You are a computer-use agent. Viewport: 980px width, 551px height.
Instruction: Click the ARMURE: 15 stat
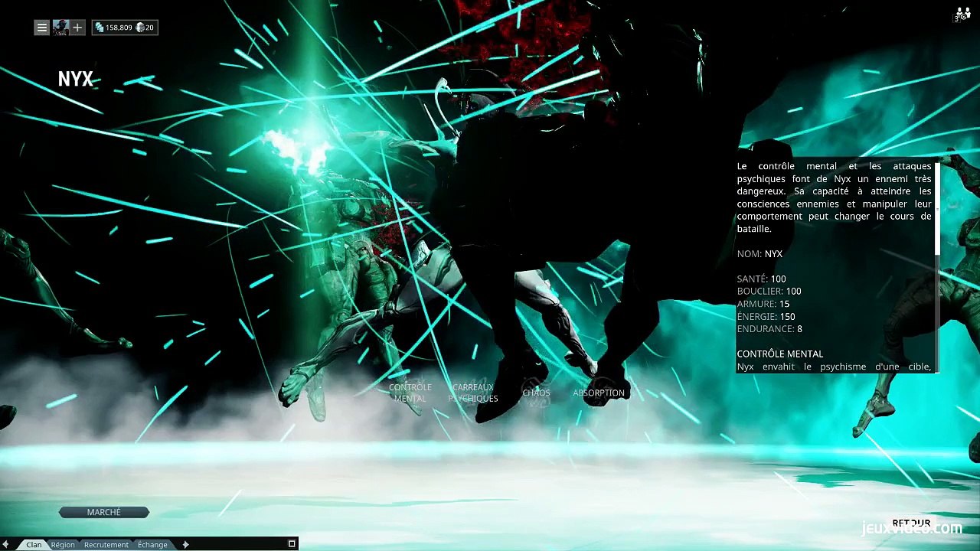(763, 304)
